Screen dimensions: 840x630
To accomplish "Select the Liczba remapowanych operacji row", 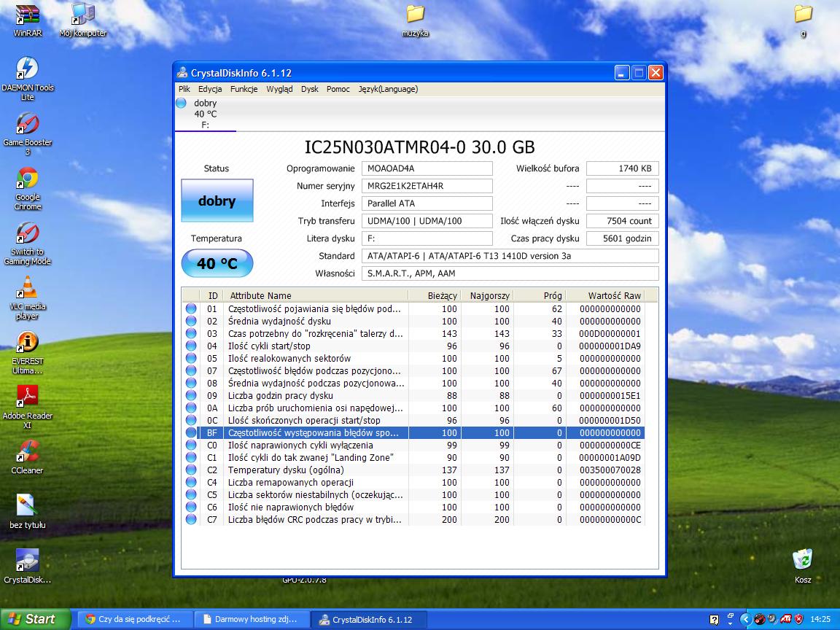I will [413, 482].
